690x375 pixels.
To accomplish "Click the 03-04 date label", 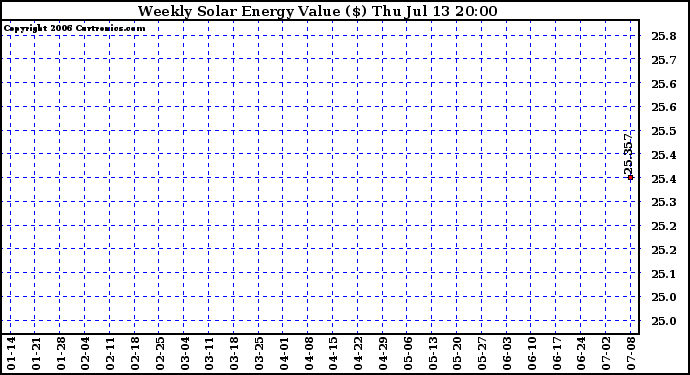I will pyautogui.click(x=185, y=353).
